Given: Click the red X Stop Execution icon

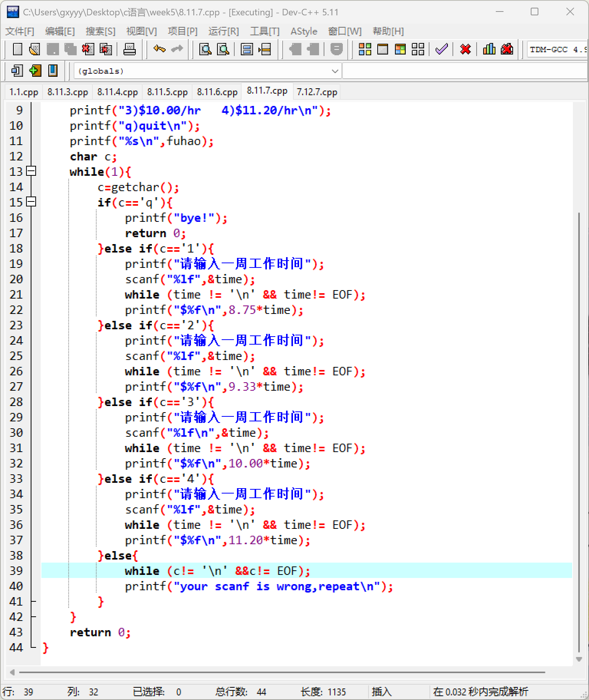Looking at the screenshot, I should coord(466,49).
